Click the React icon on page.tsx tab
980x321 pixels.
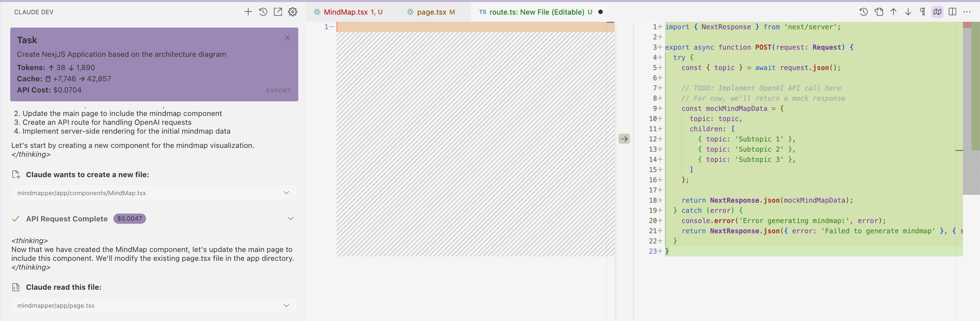(x=410, y=12)
